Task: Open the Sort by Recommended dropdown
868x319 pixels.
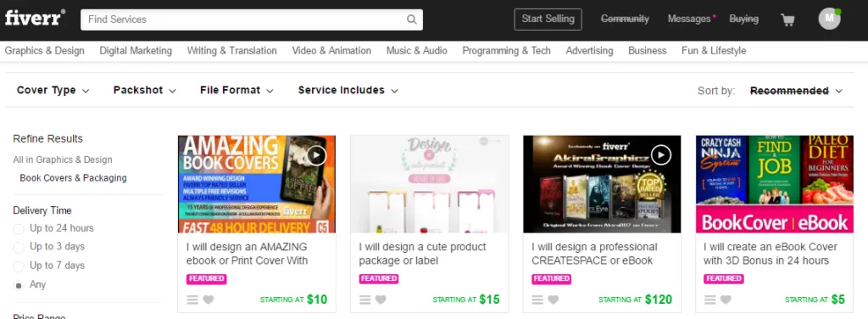Action: [x=796, y=91]
